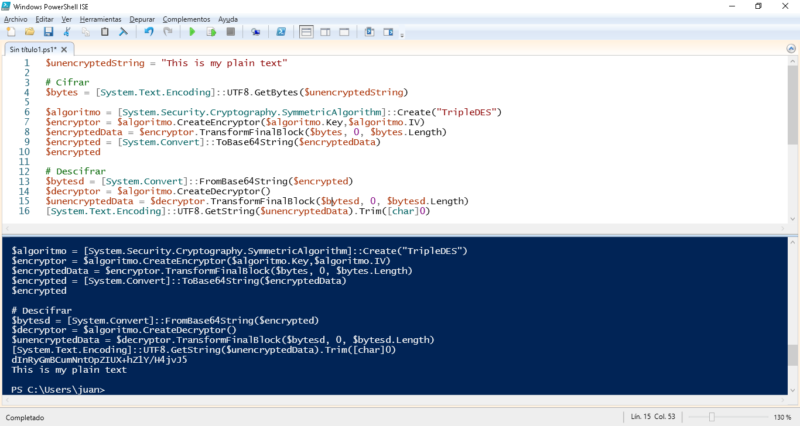
Task: Open the Show Command window
Action: point(369,32)
